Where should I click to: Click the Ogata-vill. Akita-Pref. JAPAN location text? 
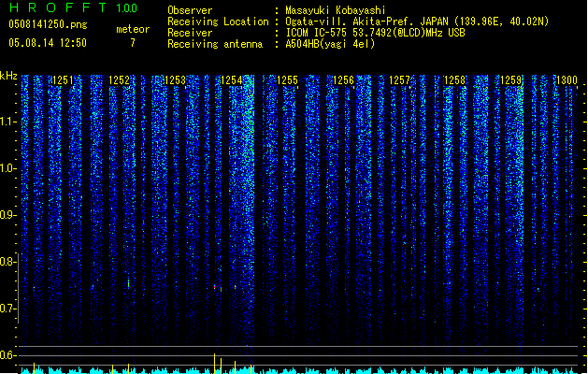(x=417, y=22)
